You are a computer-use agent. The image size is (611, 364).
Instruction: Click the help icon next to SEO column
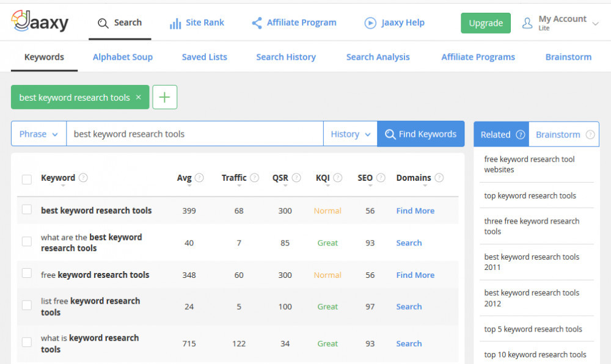381,178
